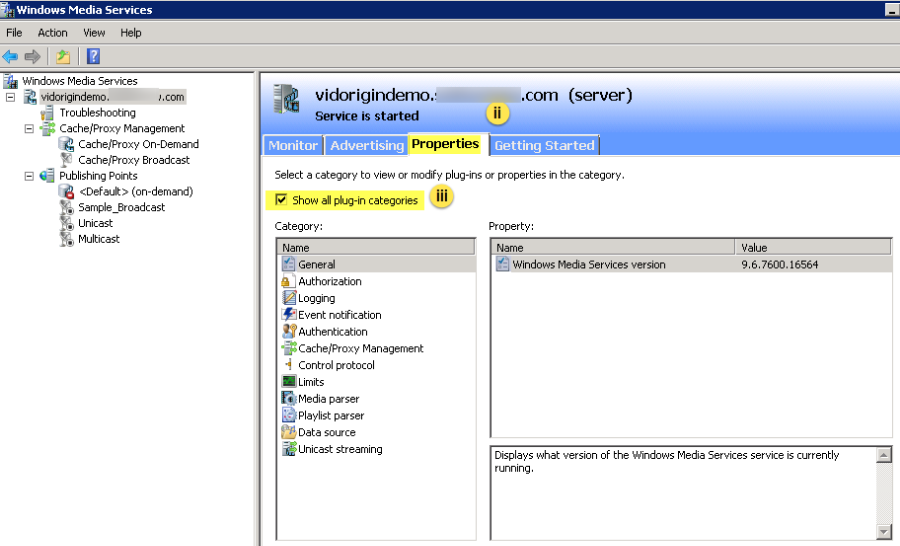The width and height of the screenshot is (900, 546).
Task: Select the Authorization category lock icon
Action: [289, 282]
